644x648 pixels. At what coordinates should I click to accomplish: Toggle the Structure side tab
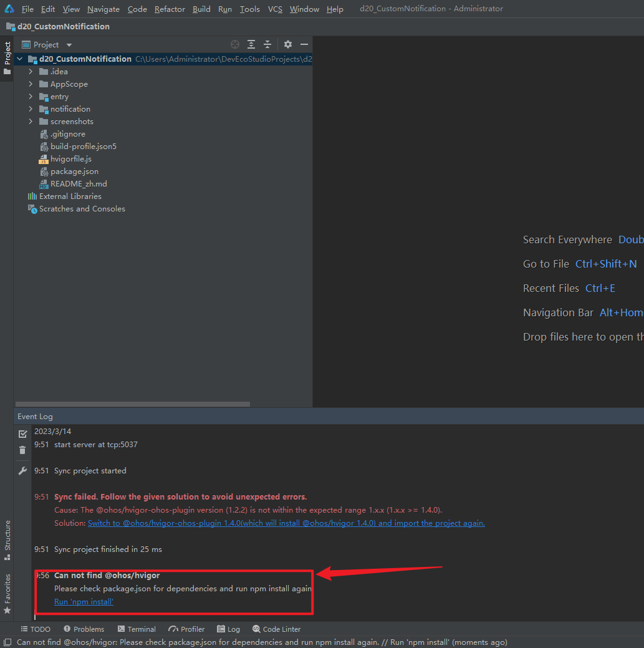pos(7,539)
